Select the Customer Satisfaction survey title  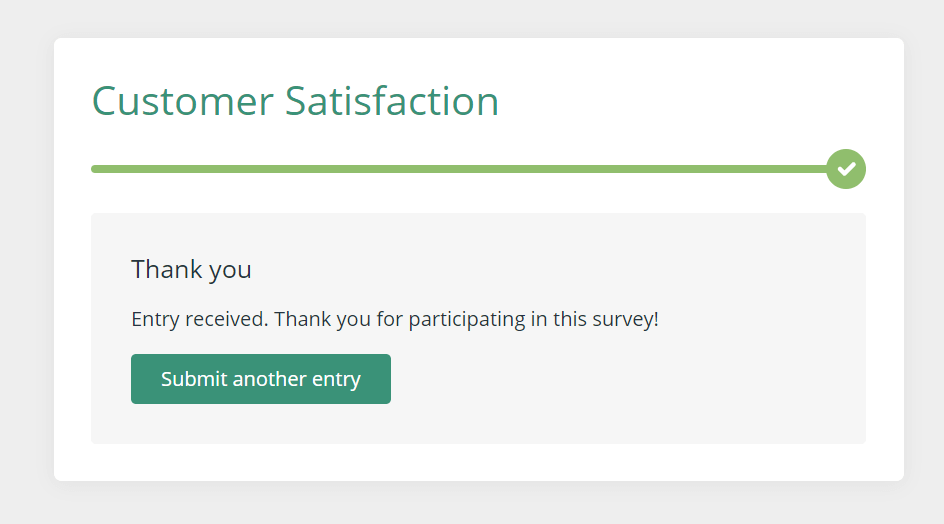tap(295, 101)
